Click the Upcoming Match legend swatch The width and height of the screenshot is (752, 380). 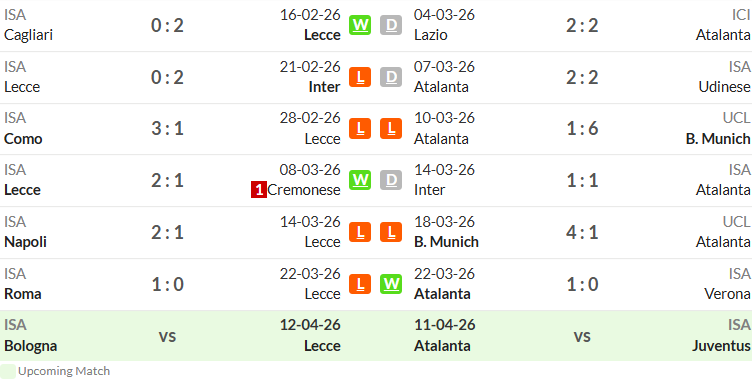pos(8,371)
